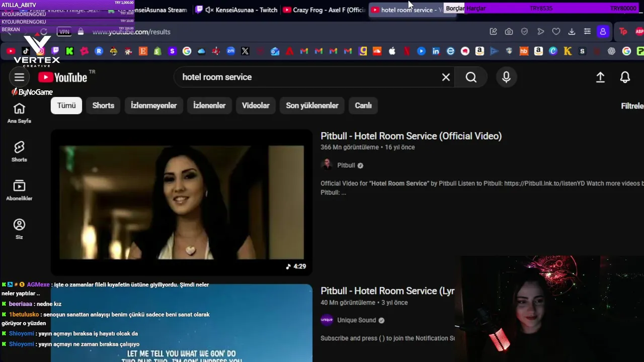Open the TikTok bookmark icon
The width and height of the screenshot is (644, 362).
click(26, 51)
